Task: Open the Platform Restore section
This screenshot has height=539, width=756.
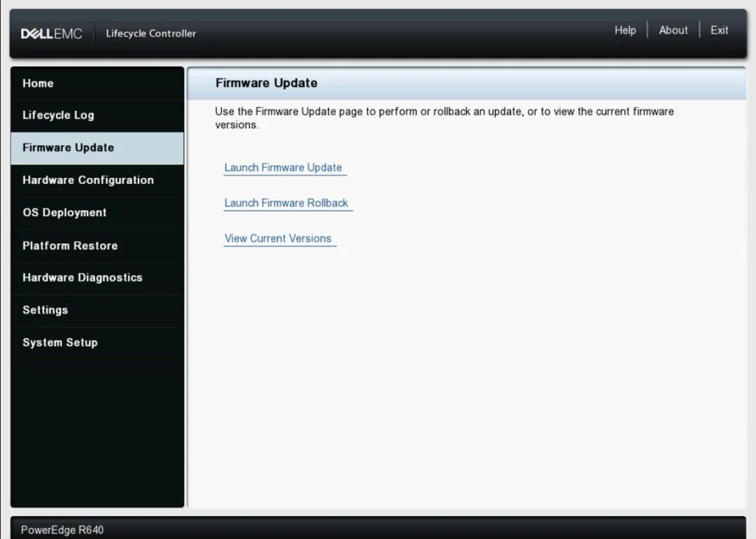Action: (70, 246)
